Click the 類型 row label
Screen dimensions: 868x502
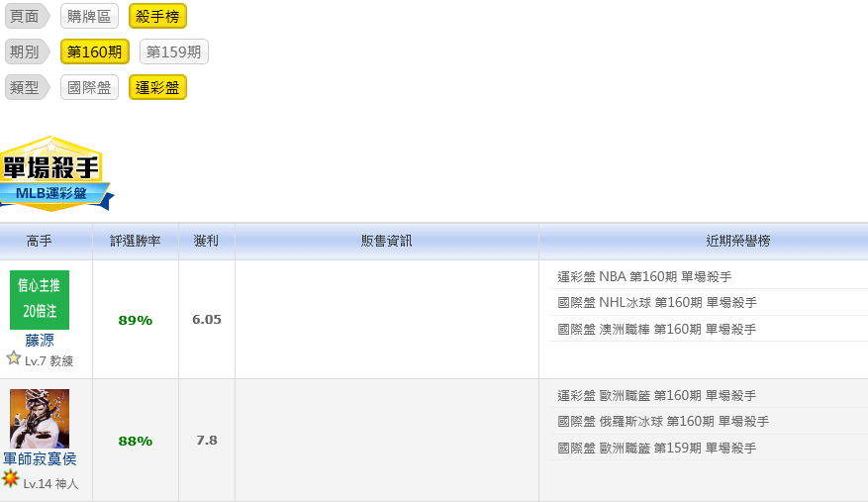(x=27, y=87)
